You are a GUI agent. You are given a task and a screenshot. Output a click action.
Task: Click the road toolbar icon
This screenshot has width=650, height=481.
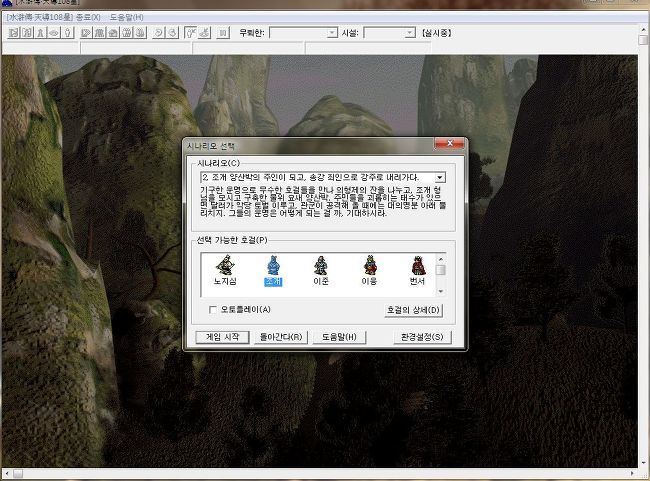pyautogui.click(x=40, y=33)
